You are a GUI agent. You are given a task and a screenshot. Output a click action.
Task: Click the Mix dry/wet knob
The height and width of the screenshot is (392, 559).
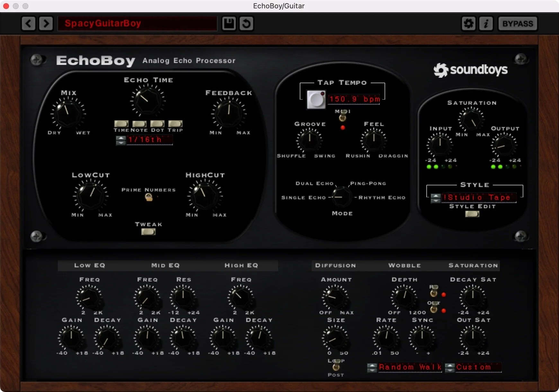(68, 113)
